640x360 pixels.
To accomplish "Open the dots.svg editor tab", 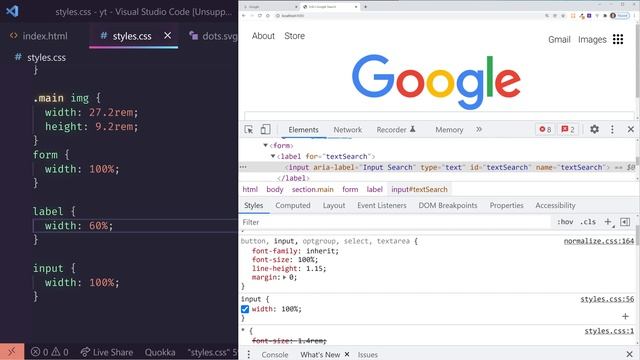I will pyautogui.click(x=213, y=36).
